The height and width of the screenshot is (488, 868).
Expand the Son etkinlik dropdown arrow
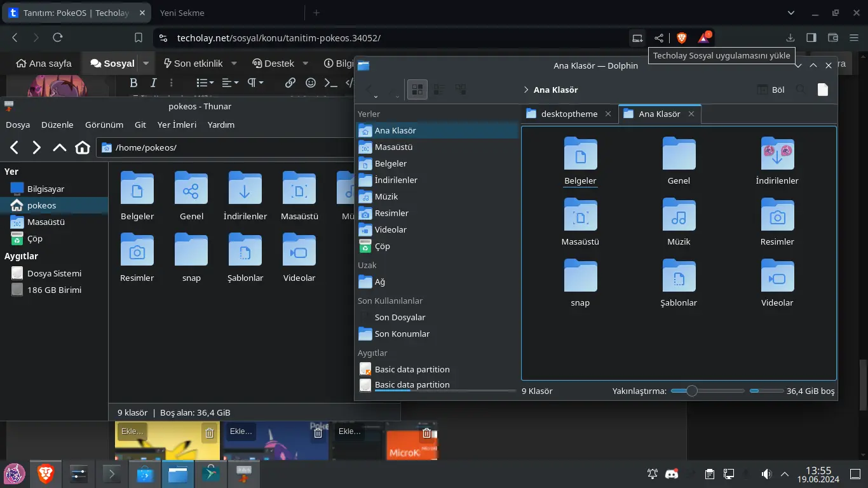(x=234, y=63)
